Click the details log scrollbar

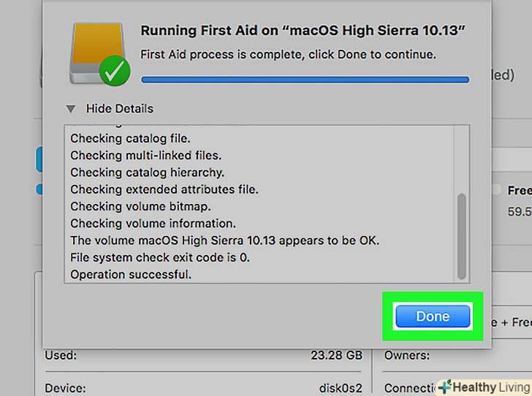[461, 235]
